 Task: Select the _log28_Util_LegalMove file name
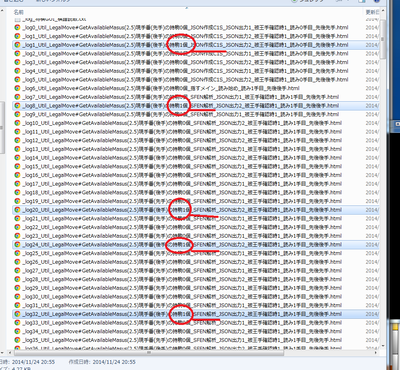tap(182, 279)
